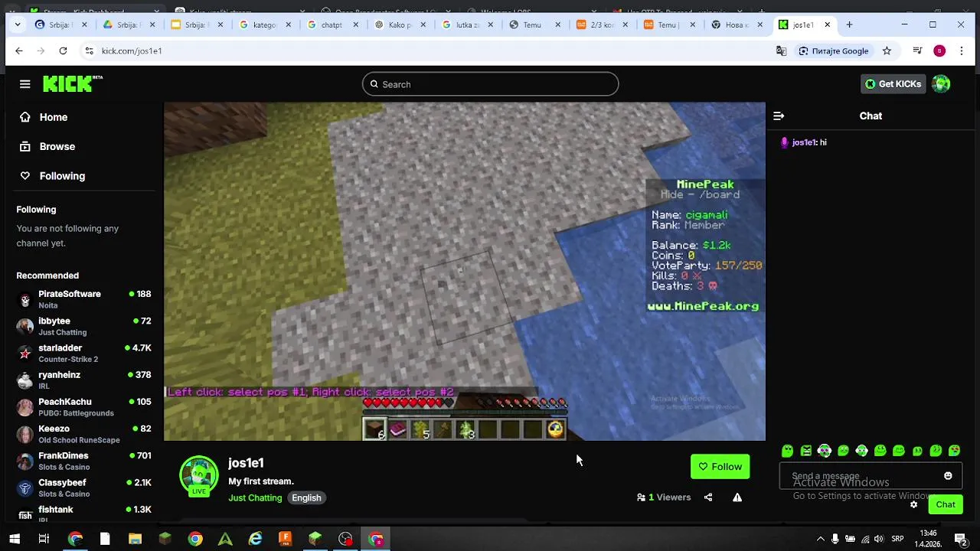This screenshot has height=551, width=980.
Task: Share the stream via share icon
Action: pos(708,497)
